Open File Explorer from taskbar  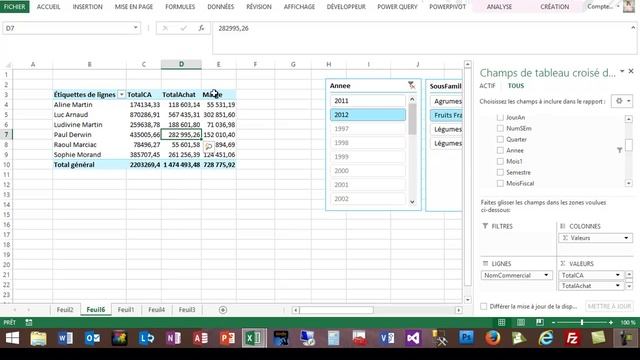pyautogui.click(x=38, y=338)
